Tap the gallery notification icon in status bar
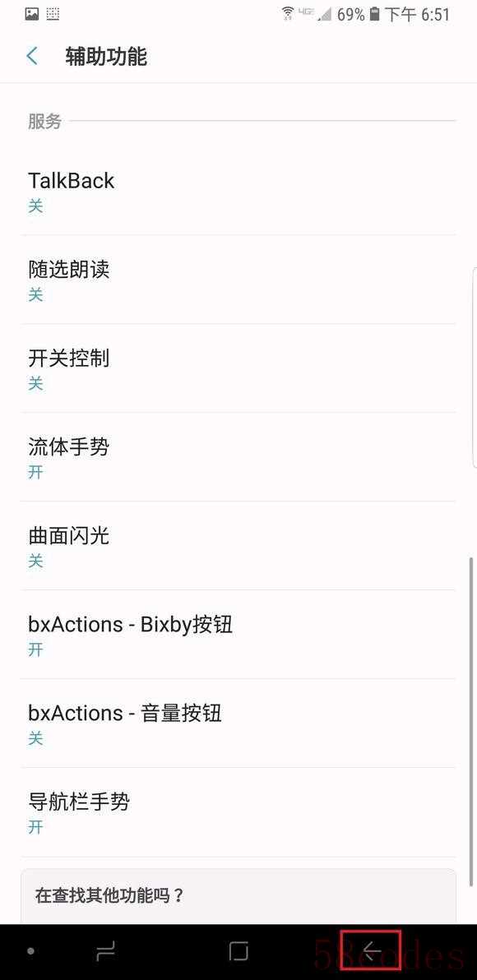Viewport: 477px width, 980px height. tap(32, 14)
